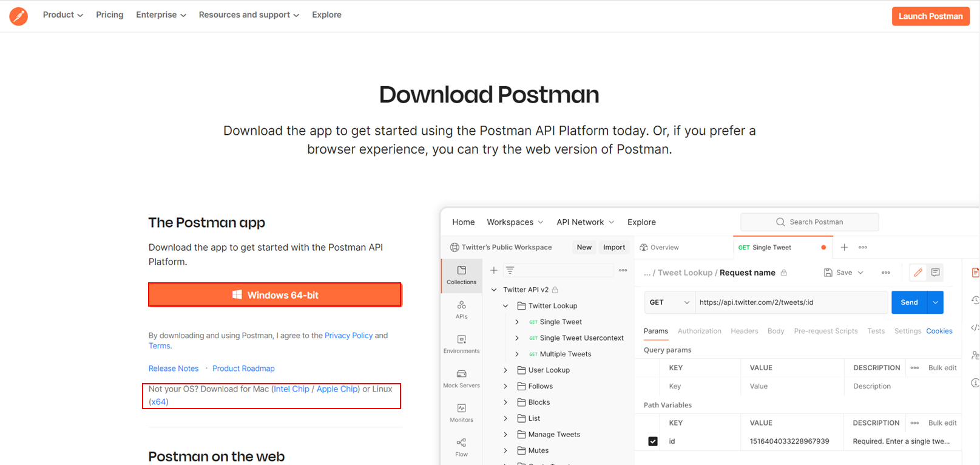Click the Import button

click(613, 247)
